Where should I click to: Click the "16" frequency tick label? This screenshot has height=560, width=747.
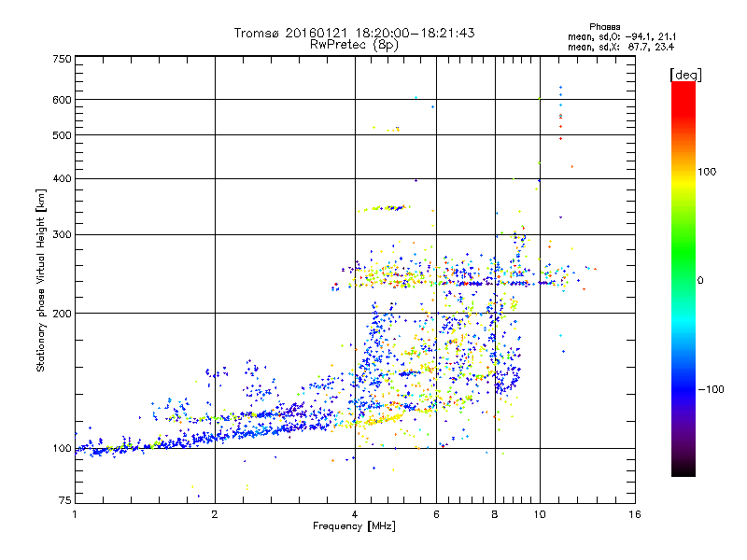(635, 514)
